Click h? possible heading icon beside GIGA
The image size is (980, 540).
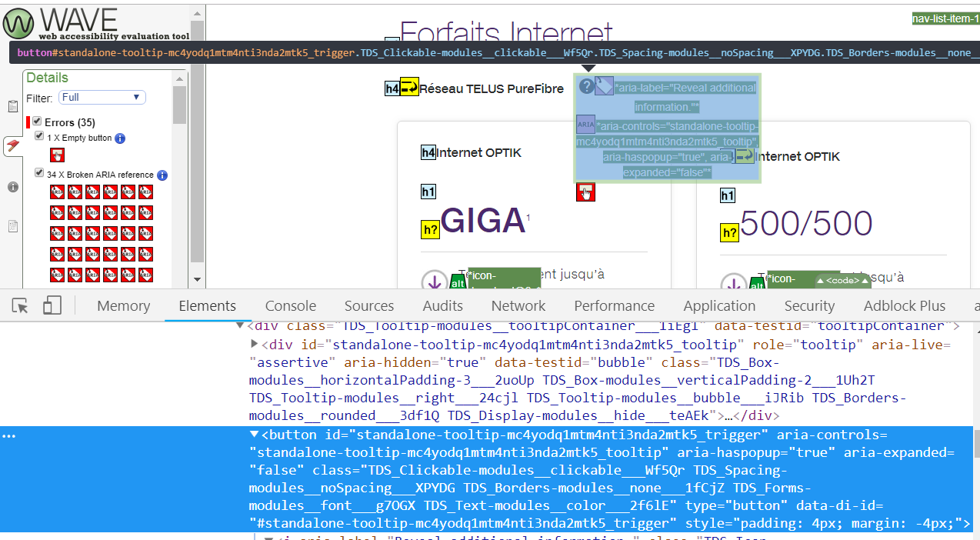click(x=430, y=229)
